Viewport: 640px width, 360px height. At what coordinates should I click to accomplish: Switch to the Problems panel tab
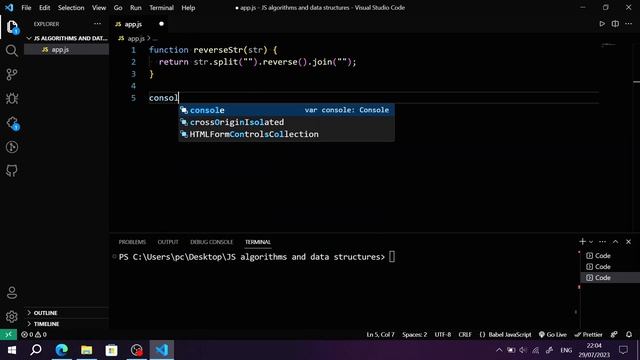point(132,242)
